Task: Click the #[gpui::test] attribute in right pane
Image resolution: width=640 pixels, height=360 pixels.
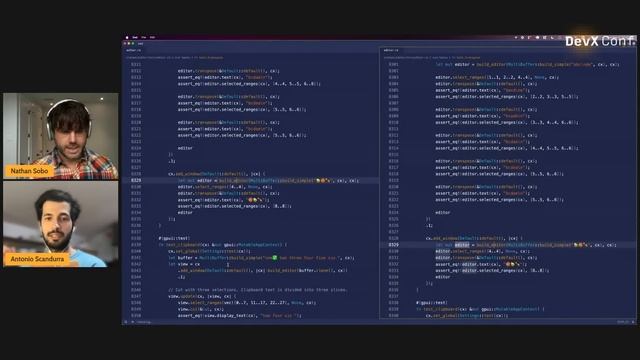Action: (432, 303)
